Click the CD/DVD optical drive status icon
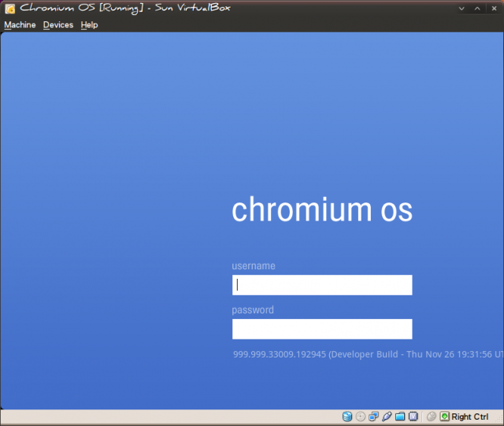 click(361, 417)
